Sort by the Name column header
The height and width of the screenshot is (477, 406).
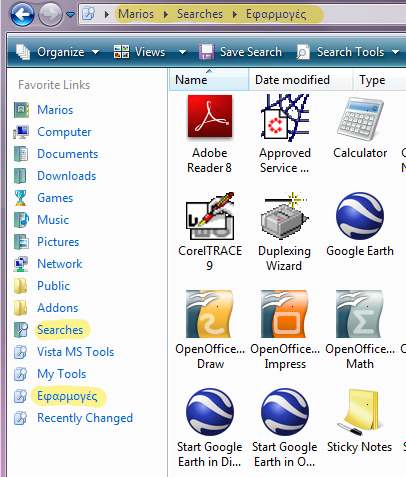(209, 80)
